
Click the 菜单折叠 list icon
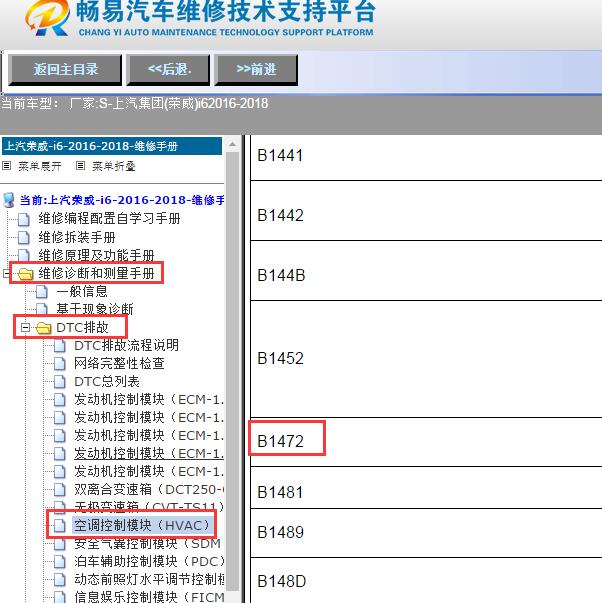tap(80, 166)
